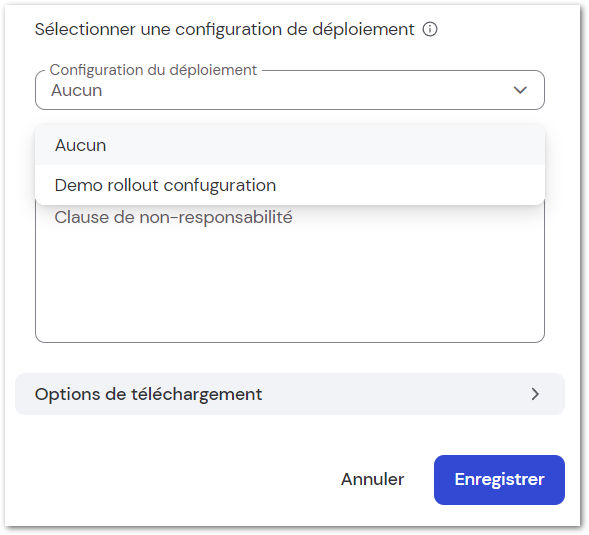Viewport: 589px width, 535px height.
Task: Pick the highlighted Aucun entry in the popup
Action: [290, 145]
